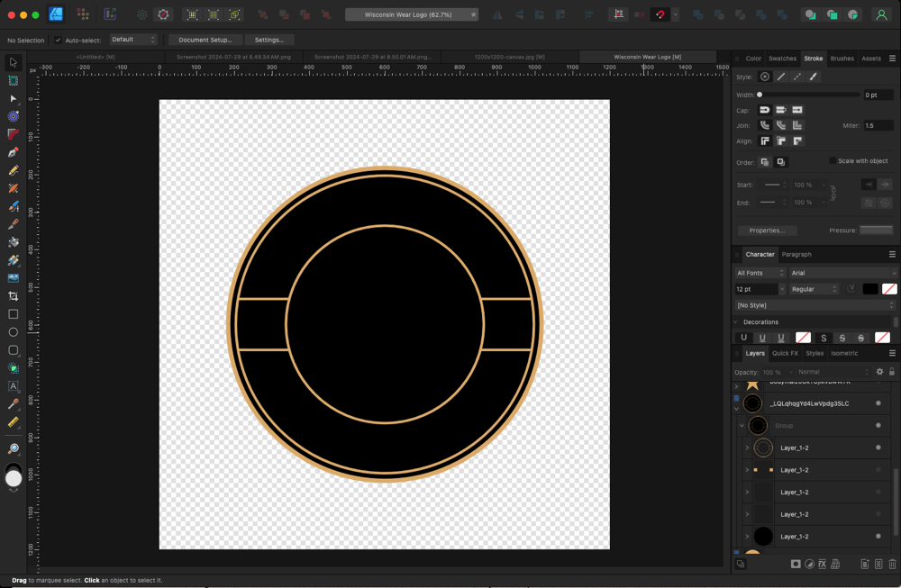Open layer effects FX icon

(822, 565)
